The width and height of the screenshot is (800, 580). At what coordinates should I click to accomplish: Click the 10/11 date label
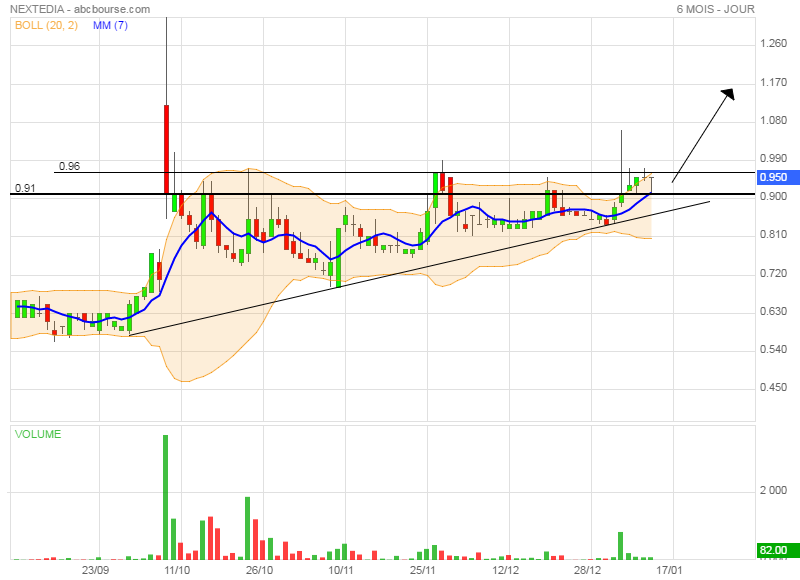click(341, 570)
